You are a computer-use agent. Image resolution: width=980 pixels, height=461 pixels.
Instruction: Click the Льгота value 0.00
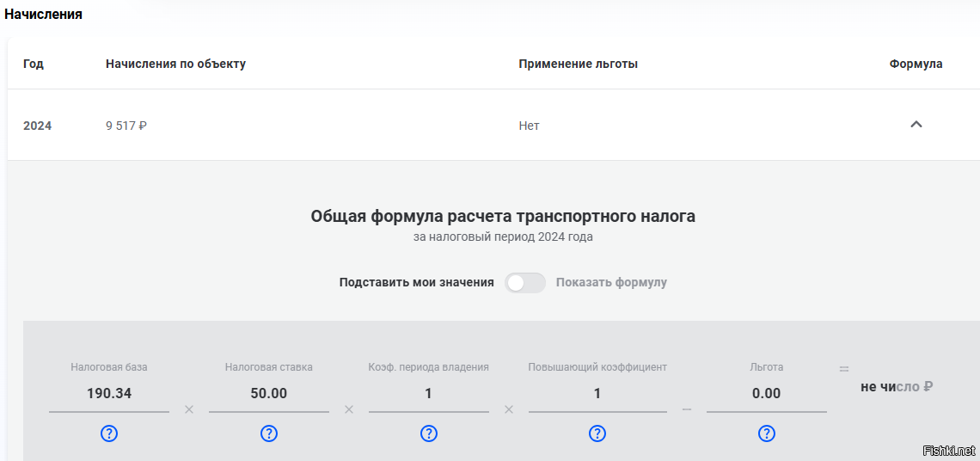tap(767, 394)
